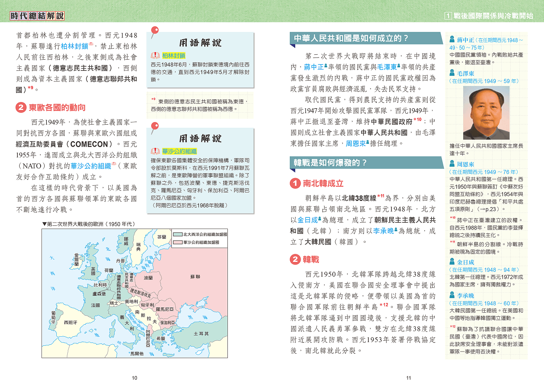The height and width of the screenshot is (392, 544).
Task: Follow the blue 蔣中正 link in the main text
Action: tap(315, 67)
